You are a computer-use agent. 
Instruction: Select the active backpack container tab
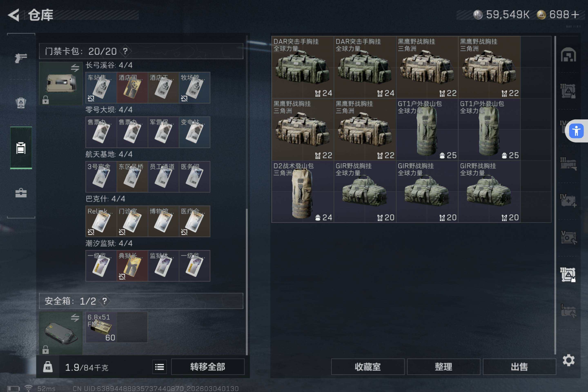pos(21,148)
